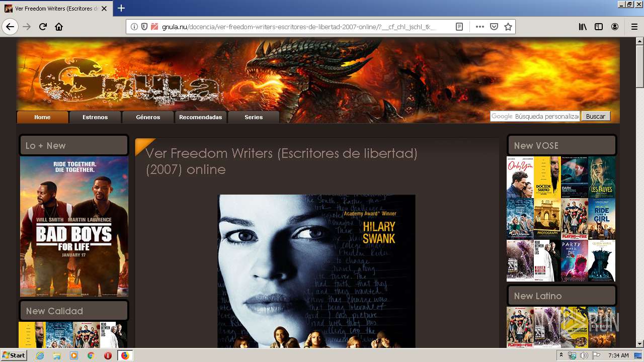Screen dimensions: 644x362
Task: Open the Queen Marie poster thumbnail
Action: [602, 260]
